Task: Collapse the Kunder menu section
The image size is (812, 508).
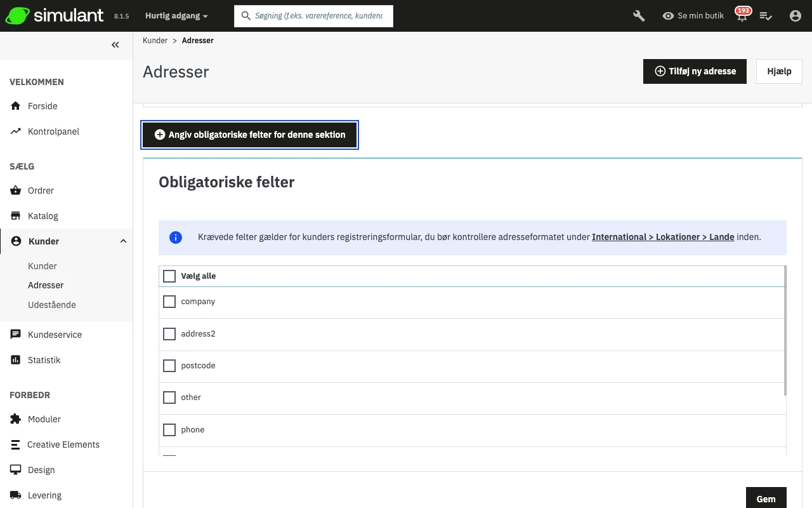Action: (123, 241)
